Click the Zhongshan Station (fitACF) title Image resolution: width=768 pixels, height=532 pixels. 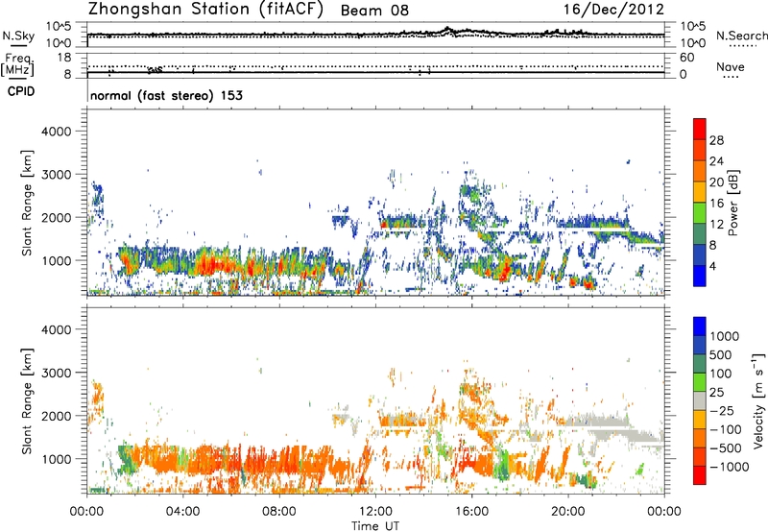[205, 10]
